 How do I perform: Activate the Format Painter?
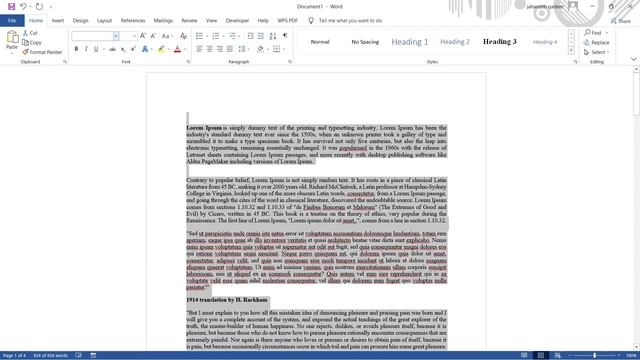[x=42, y=52]
